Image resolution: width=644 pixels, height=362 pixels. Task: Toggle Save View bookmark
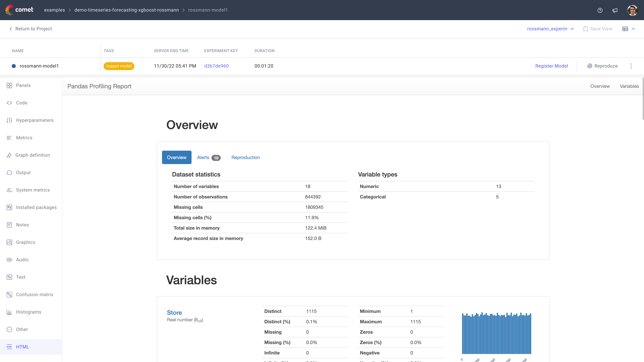tap(585, 29)
